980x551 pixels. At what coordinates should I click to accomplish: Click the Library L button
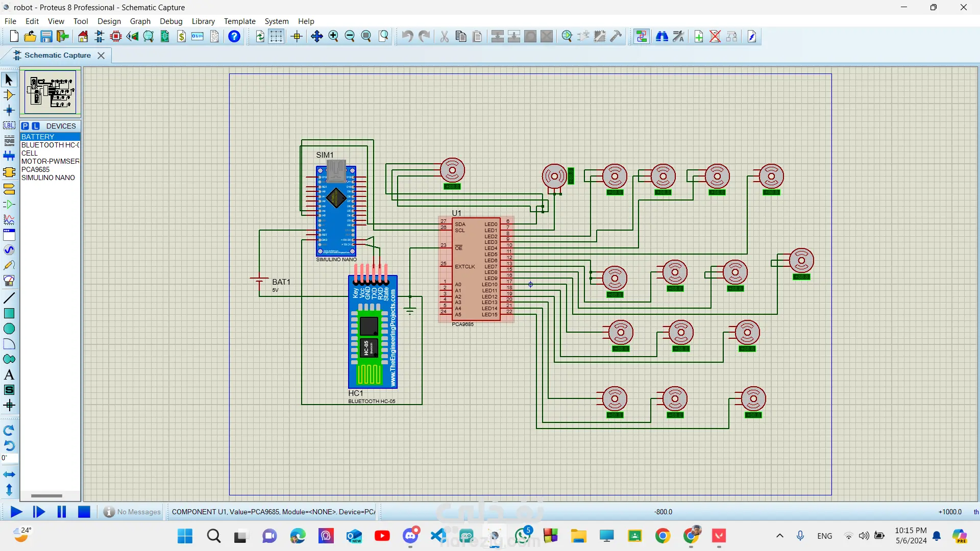(36, 126)
